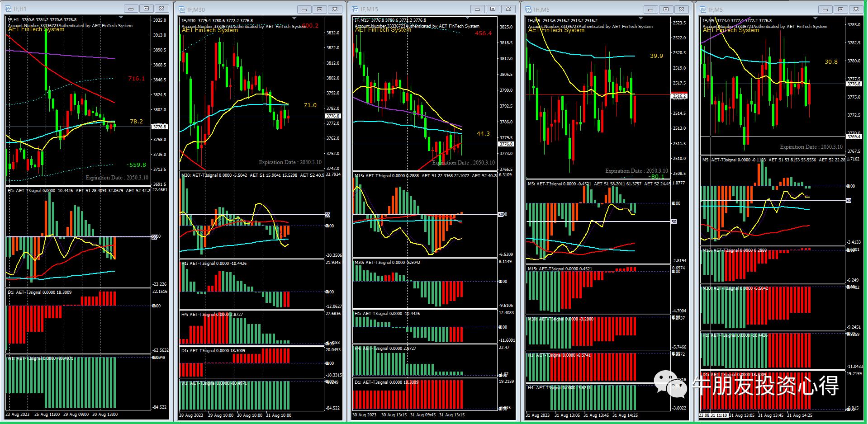This screenshot has height=424, width=868.
Task: Click the red 716.1 value in IF,H1
Action: (137, 79)
